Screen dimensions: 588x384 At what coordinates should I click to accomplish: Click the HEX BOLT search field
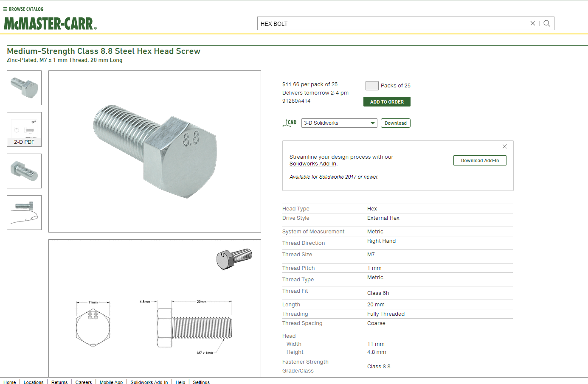pyautogui.click(x=393, y=23)
